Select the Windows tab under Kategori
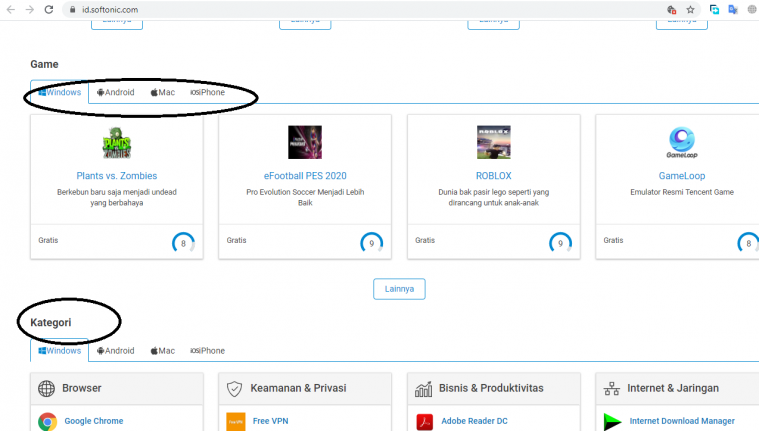The height and width of the screenshot is (431, 759). tap(60, 351)
